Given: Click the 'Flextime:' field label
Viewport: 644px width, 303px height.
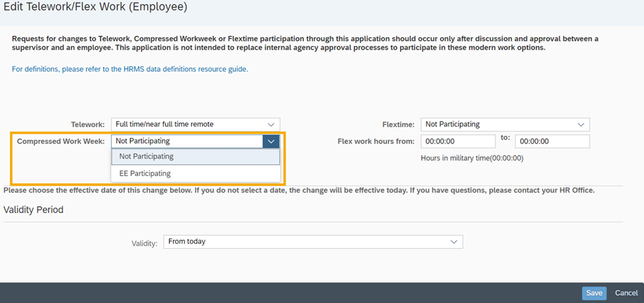Looking at the screenshot, I should [398, 125].
